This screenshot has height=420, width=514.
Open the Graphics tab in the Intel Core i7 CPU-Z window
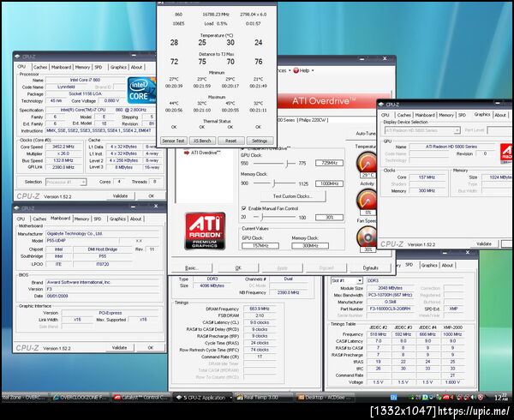pos(118,67)
